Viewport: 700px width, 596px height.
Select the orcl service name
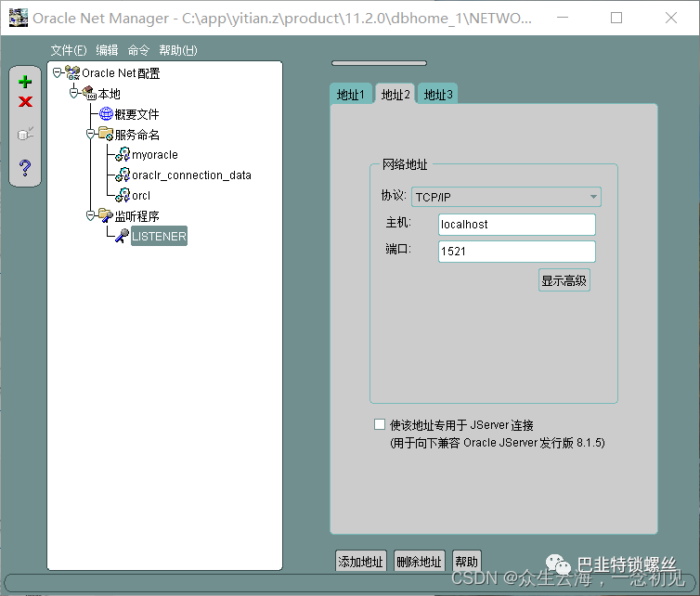pyautogui.click(x=141, y=196)
